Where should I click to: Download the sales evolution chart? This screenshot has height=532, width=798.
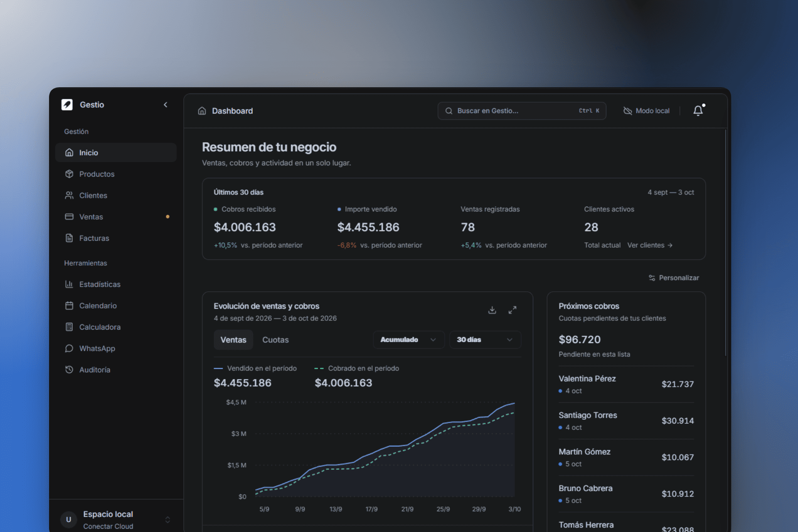click(492, 310)
